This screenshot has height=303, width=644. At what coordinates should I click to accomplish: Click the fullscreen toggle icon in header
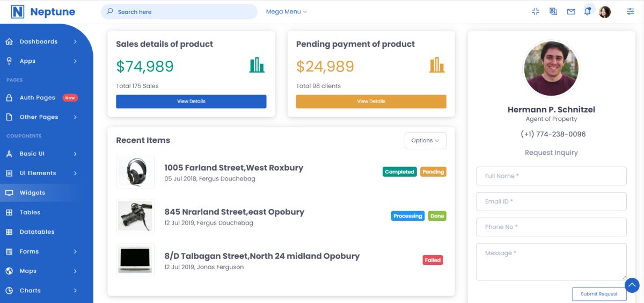[x=535, y=12]
